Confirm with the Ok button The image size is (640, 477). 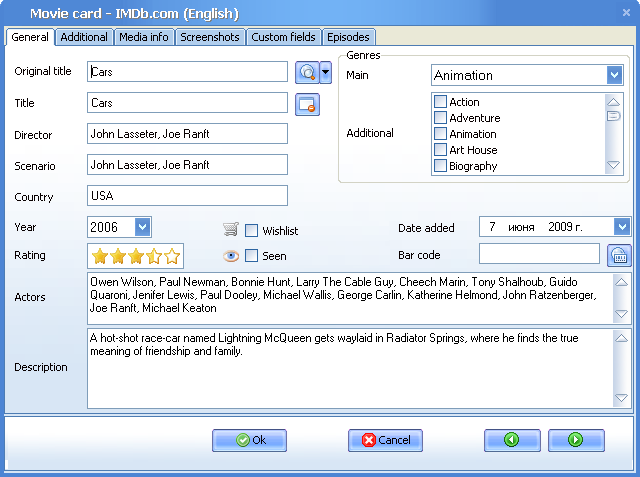(249, 440)
